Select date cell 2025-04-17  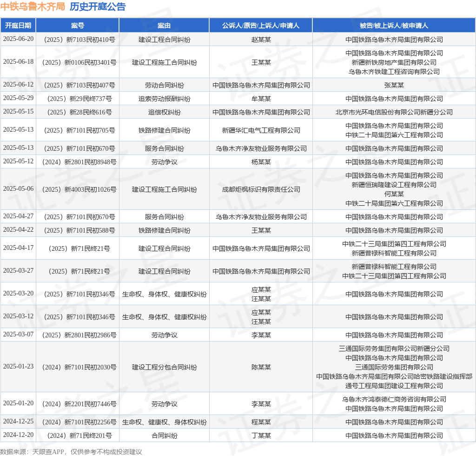click(x=18, y=248)
